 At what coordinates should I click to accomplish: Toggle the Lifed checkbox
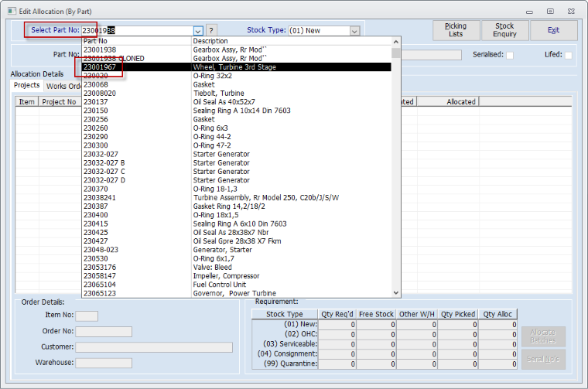coord(569,55)
